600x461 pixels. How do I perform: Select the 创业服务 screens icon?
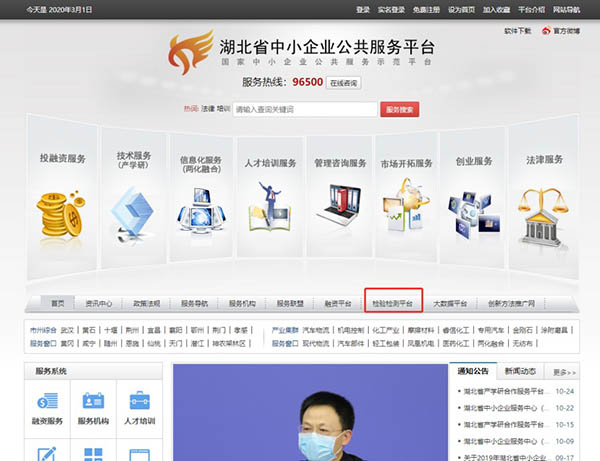tap(474, 212)
